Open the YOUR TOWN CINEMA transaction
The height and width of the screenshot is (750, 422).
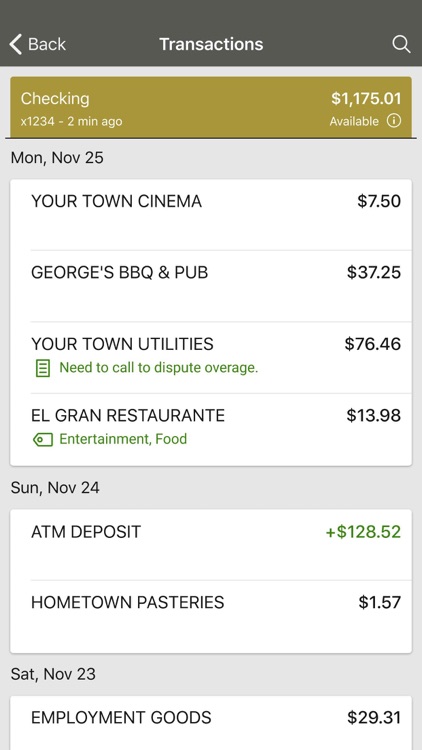click(x=211, y=214)
